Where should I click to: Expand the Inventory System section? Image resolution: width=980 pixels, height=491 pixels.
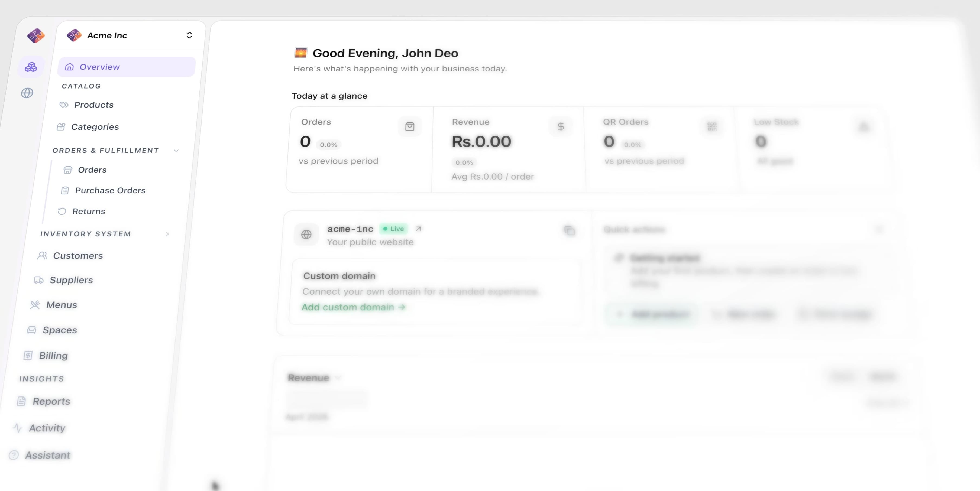coord(167,234)
